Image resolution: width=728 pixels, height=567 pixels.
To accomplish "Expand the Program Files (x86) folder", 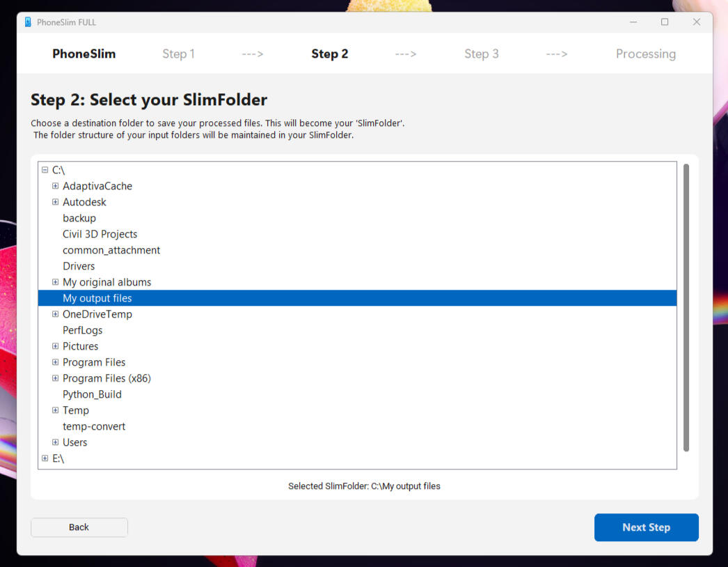I will click(55, 378).
